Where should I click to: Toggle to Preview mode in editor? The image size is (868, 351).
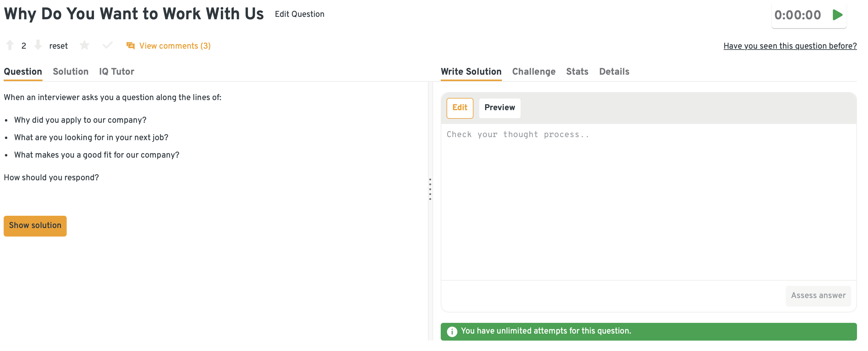pyautogui.click(x=499, y=108)
